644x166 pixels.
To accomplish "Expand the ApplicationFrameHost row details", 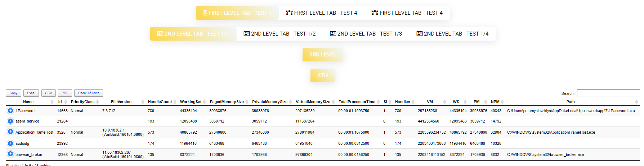I will [10, 132].
